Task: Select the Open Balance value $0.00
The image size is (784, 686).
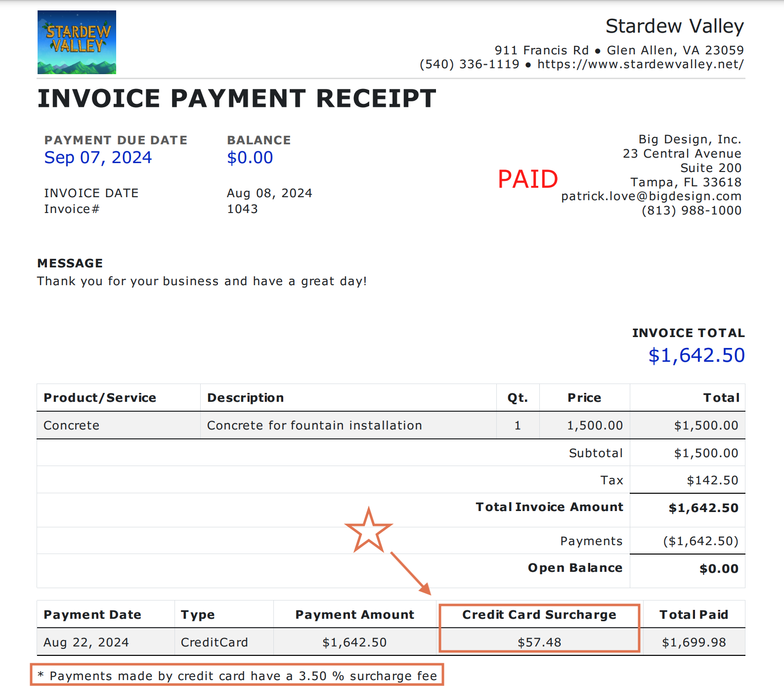Action: pos(719,569)
